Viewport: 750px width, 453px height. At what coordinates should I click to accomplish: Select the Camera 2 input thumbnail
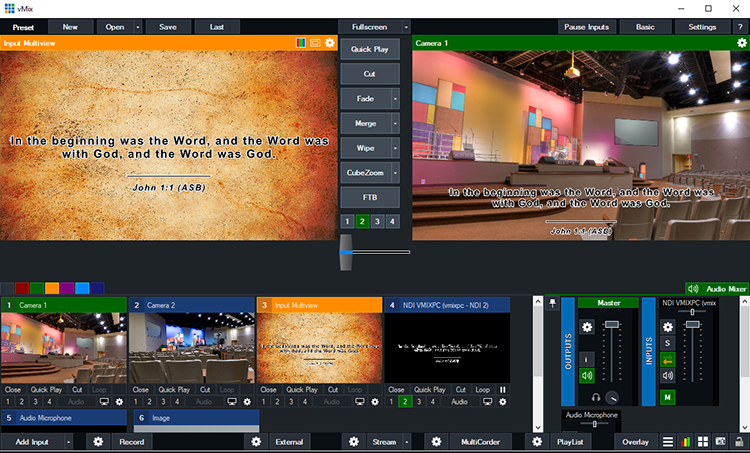pos(192,347)
